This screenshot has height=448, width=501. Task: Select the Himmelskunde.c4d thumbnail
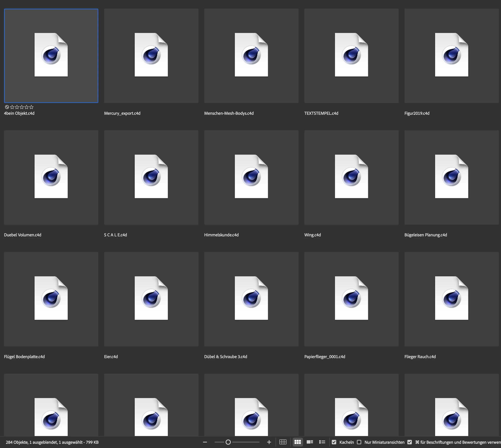pyautogui.click(x=251, y=177)
